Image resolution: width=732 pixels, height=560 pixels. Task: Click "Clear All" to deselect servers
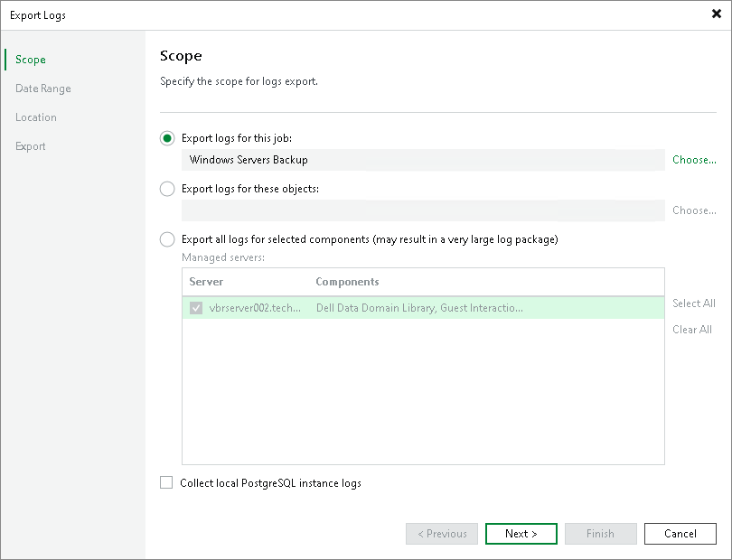(691, 329)
